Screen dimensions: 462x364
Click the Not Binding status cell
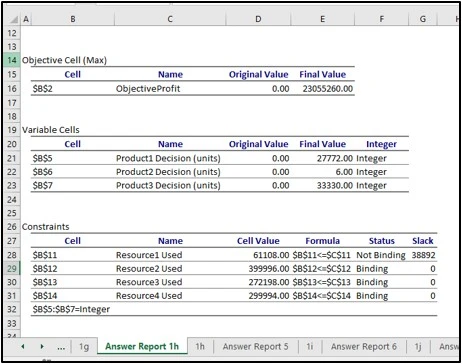(381, 255)
